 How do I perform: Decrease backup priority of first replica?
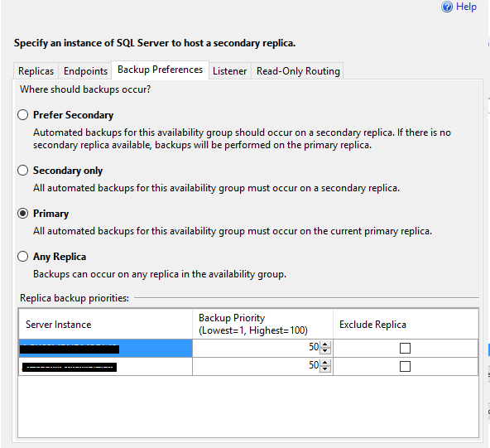(325, 351)
